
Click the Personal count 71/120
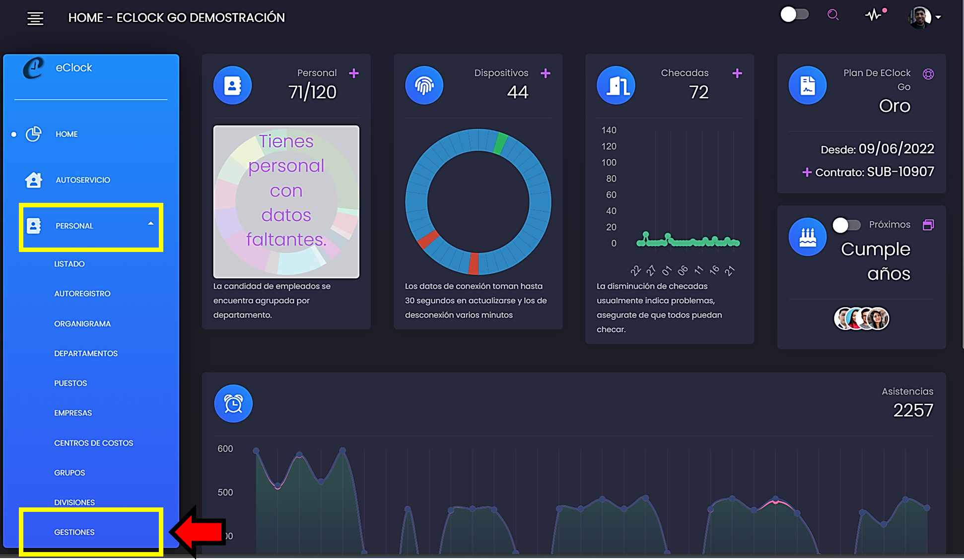coord(312,92)
